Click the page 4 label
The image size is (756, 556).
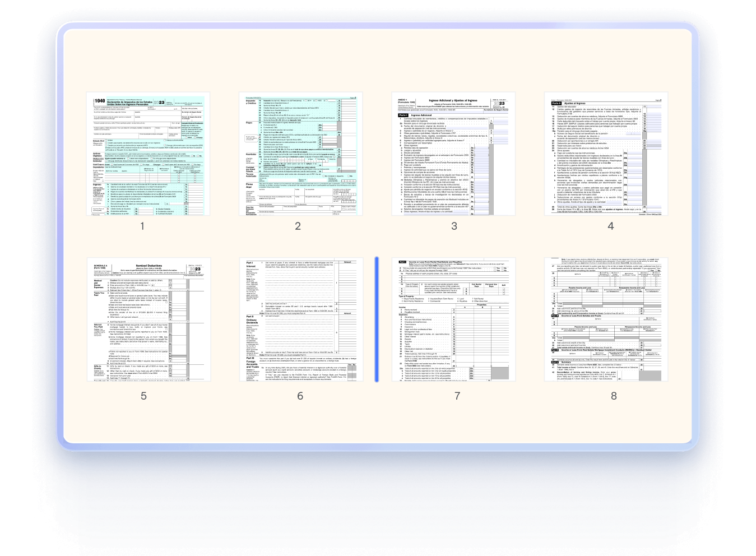pyautogui.click(x=611, y=225)
